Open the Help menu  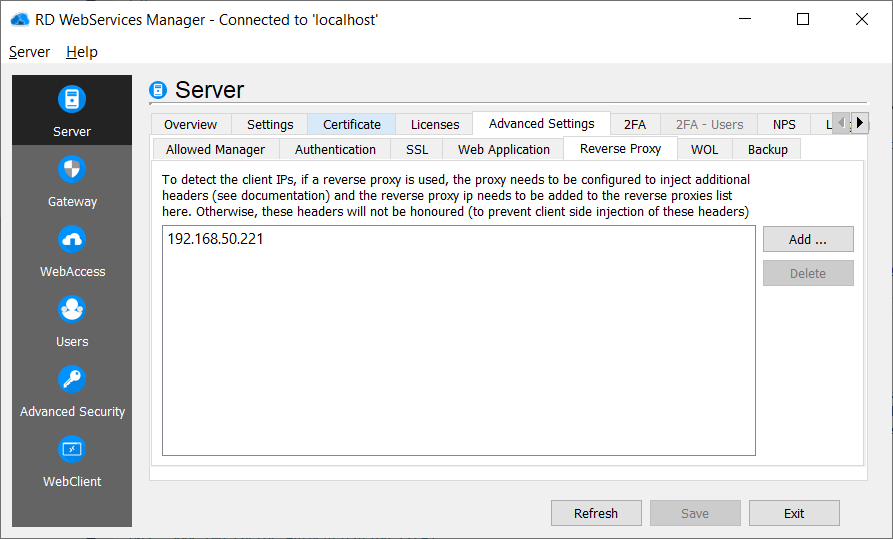pyautogui.click(x=82, y=52)
